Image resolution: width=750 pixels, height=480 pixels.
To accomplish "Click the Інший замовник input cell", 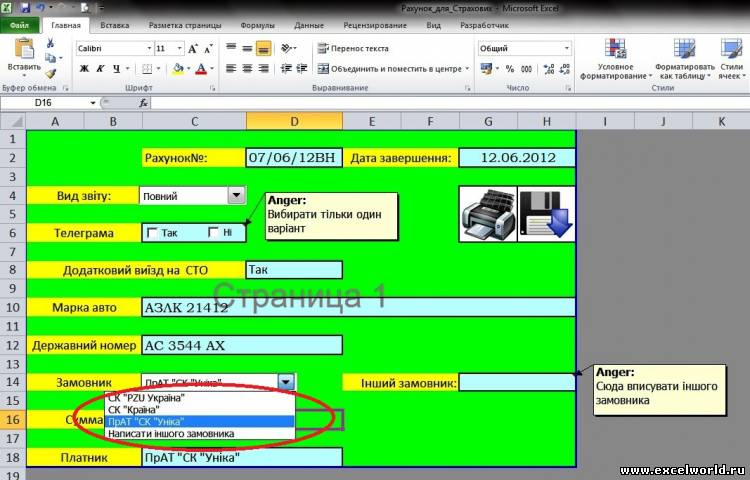I will pos(517,382).
